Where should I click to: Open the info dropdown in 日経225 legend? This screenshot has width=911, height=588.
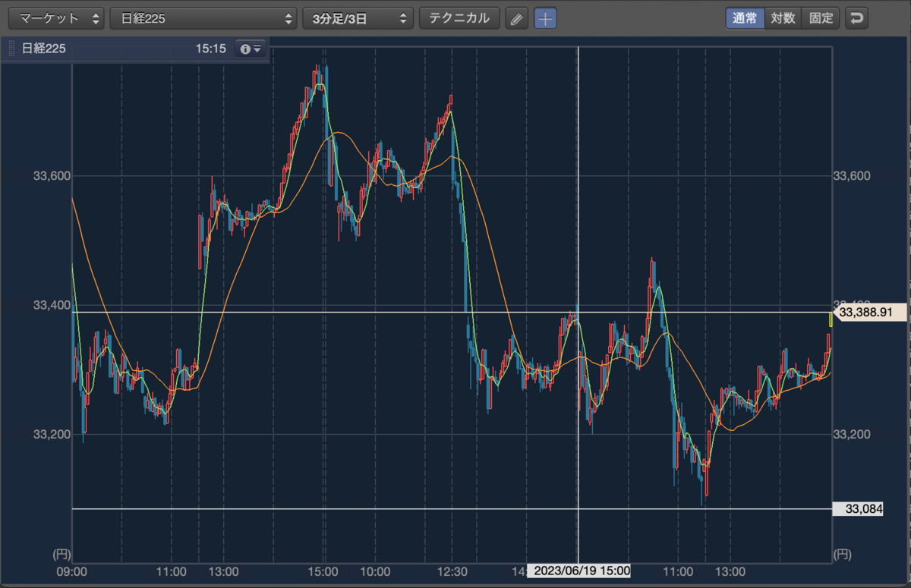(251, 49)
